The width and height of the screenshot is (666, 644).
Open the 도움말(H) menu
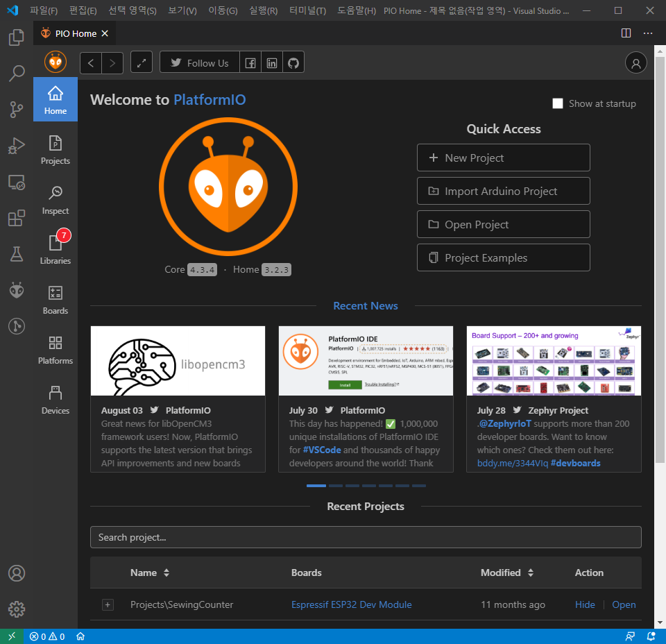point(357,10)
